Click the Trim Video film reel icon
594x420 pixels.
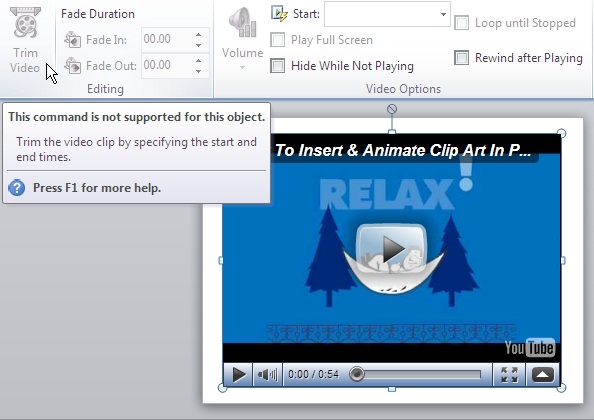tap(25, 22)
